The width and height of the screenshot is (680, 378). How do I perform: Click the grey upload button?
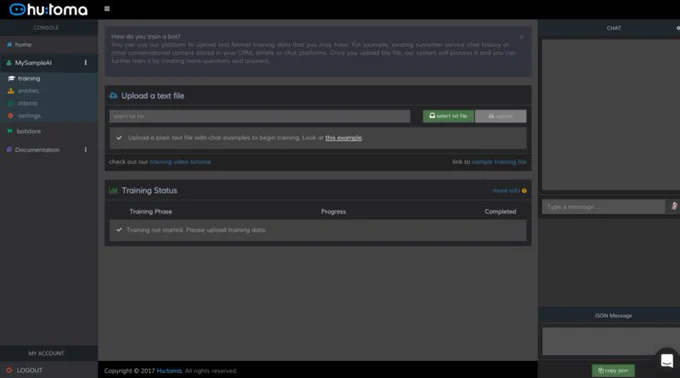point(500,116)
